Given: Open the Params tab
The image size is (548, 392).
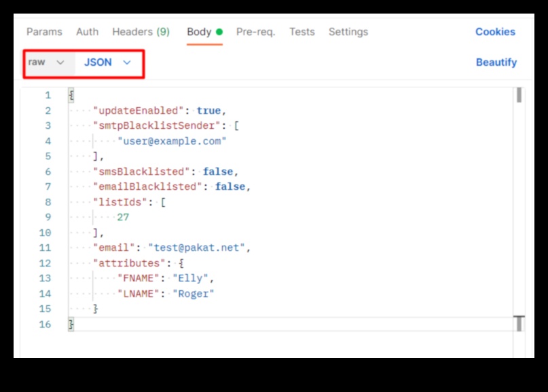Looking at the screenshot, I should (x=44, y=32).
